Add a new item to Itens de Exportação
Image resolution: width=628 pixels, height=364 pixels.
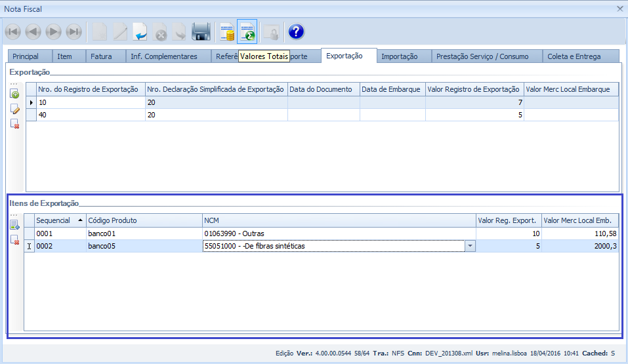14,226
